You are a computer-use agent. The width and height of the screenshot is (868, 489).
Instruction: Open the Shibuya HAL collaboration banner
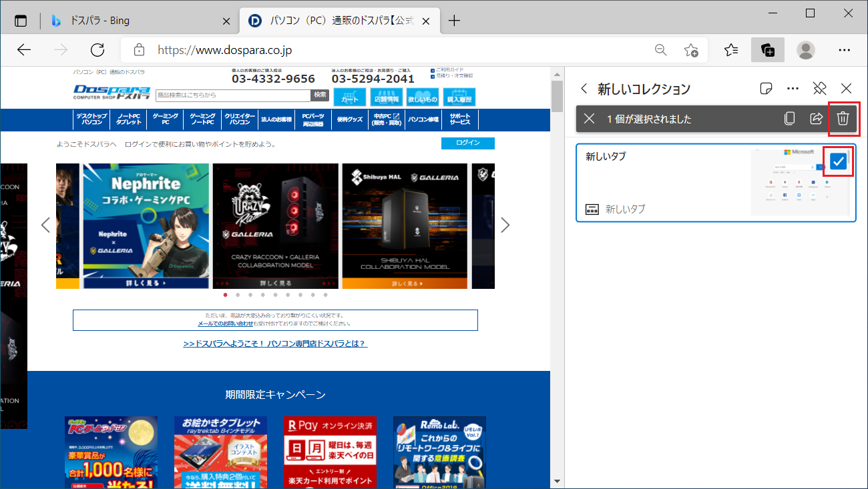click(405, 226)
